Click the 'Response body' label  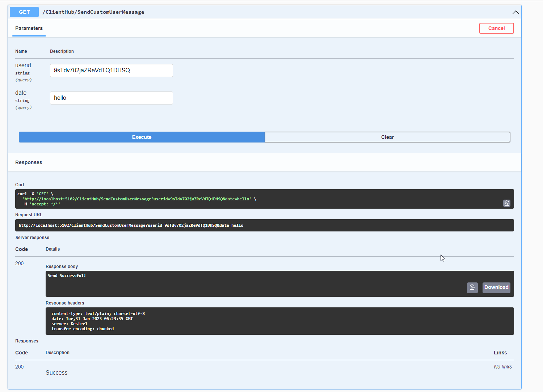pos(62,267)
